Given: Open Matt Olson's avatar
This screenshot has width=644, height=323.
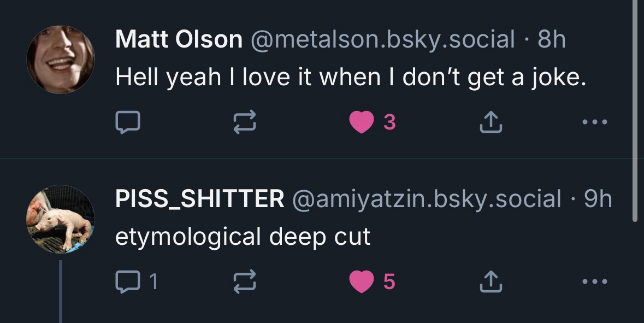Looking at the screenshot, I should tap(61, 59).
